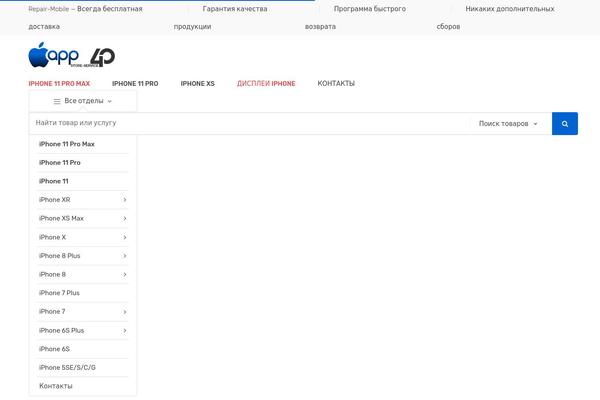Image resolution: width=600 pixels, height=400 pixels.
Task: Click Никаких дополнительных сборов text
Action: pyautogui.click(x=496, y=18)
